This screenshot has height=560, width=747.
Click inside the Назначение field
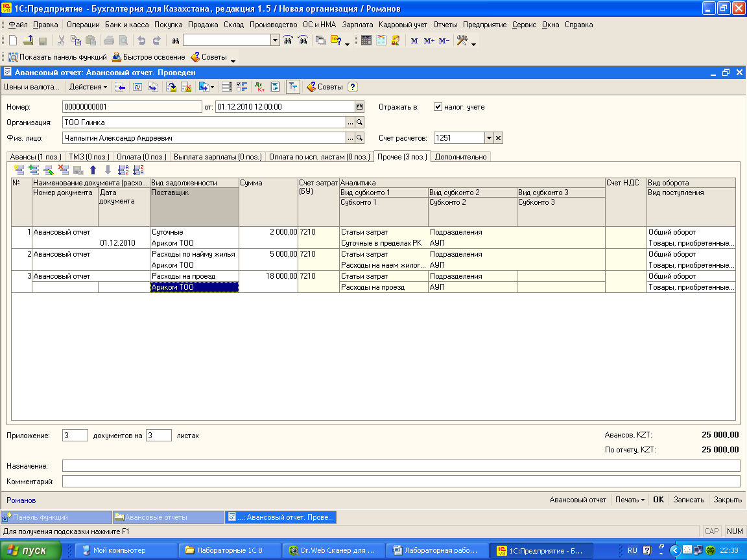click(401, 466)
